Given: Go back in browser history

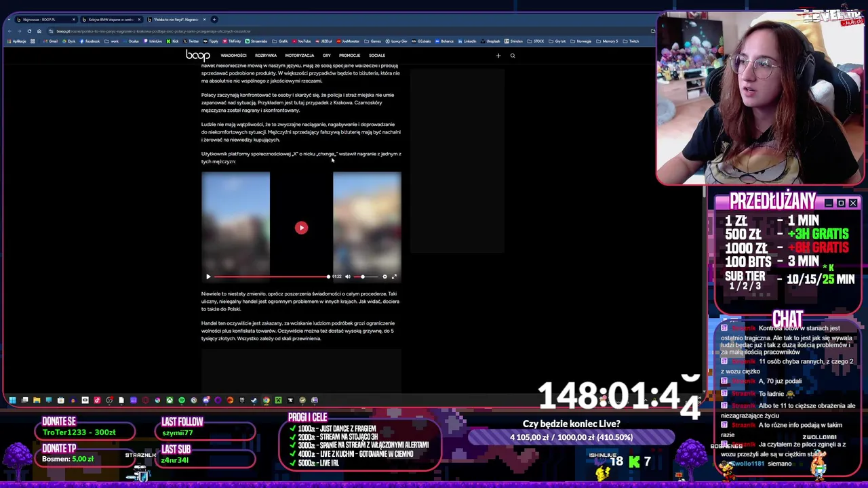Looking at the screenshot, I should [9, 31].
